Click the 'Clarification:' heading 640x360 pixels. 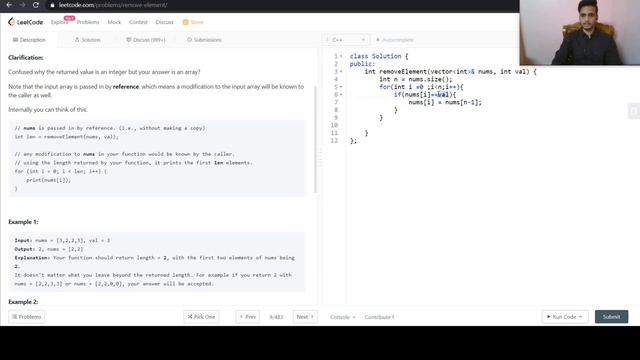tap(26, 58)
